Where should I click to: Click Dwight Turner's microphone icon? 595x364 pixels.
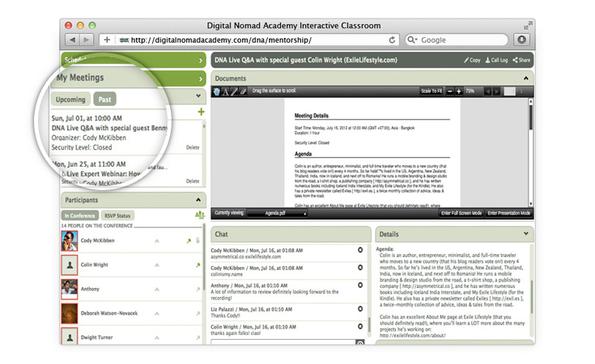click(198, 337)
